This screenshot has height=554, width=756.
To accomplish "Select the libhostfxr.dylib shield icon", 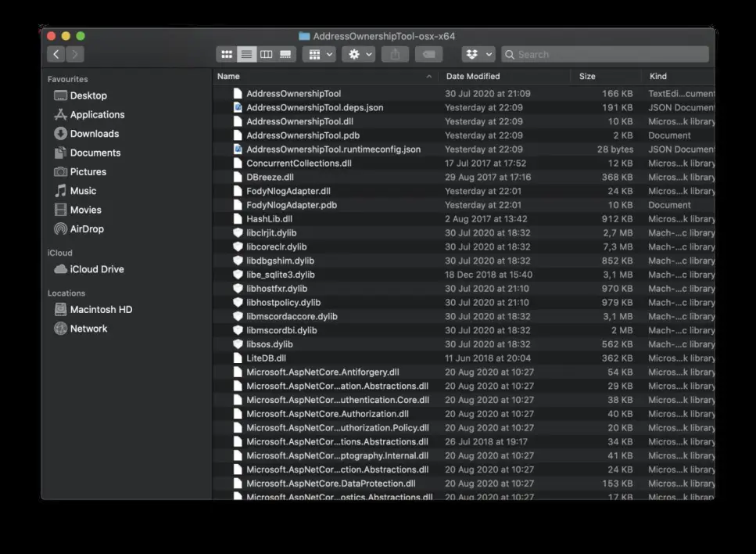I will (x=238, y=289).
